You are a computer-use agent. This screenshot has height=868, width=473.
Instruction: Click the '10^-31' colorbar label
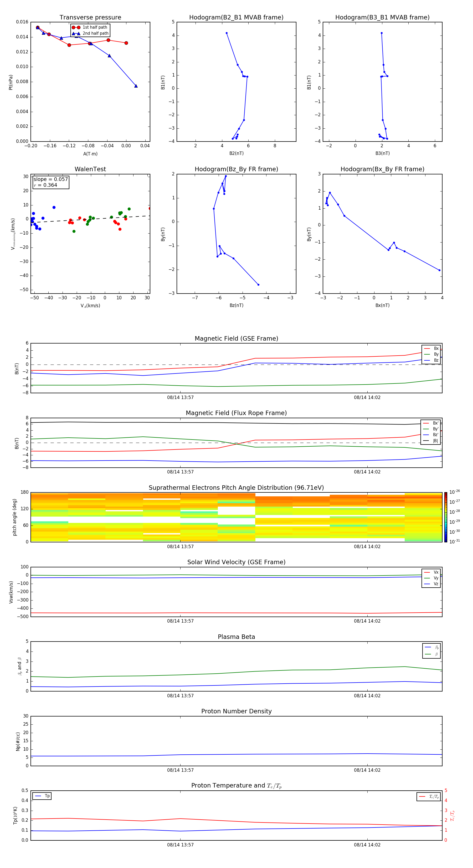click(455, 542)
